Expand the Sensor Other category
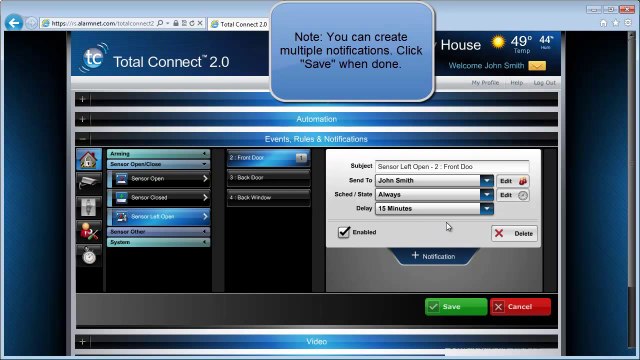The height and width of the screenshot is (360, 640). click(x=158, y=231)
